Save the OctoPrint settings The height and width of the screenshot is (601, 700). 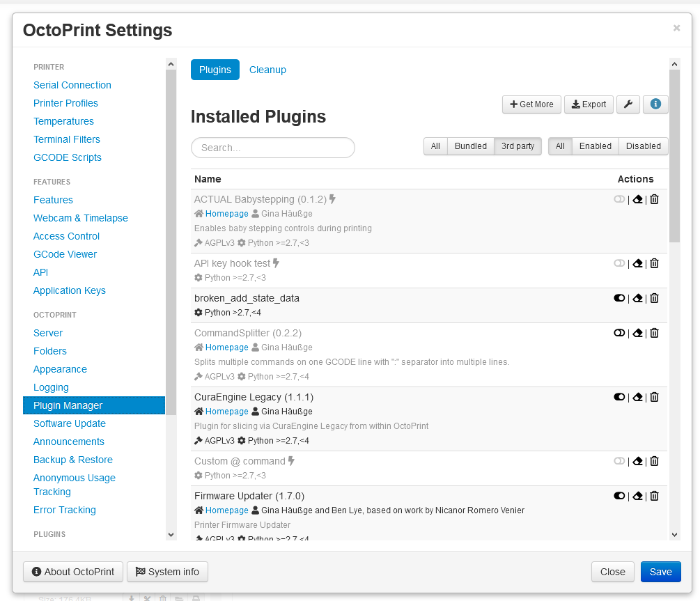660,572
